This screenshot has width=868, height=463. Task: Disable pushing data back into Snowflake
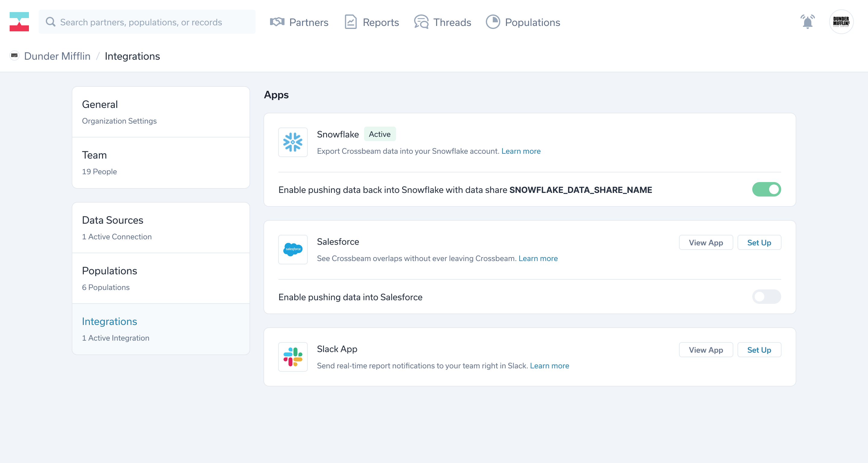click(x=766, y=189)
